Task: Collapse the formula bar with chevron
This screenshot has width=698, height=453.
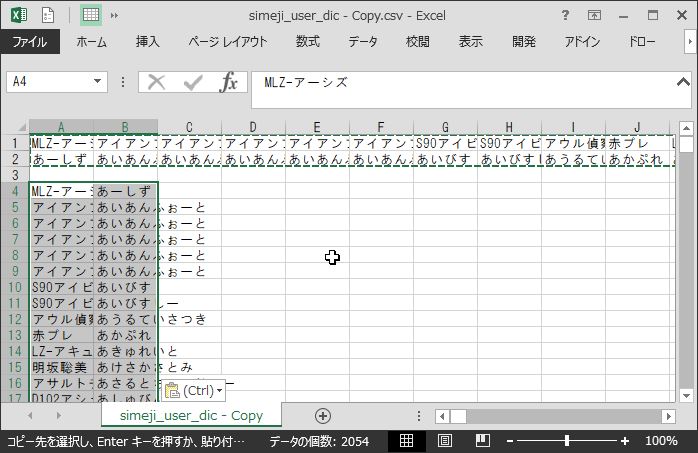Action: (x=683, y=82)
